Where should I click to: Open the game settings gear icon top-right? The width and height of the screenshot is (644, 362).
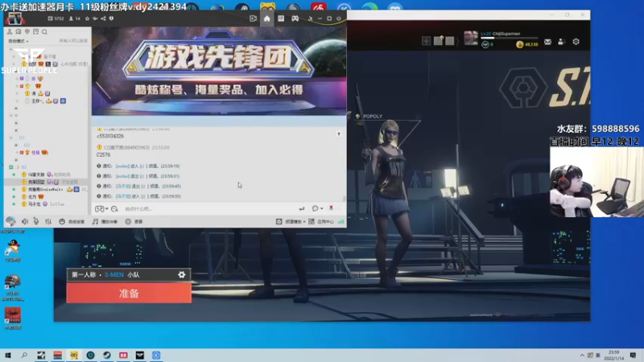point(576,42)
